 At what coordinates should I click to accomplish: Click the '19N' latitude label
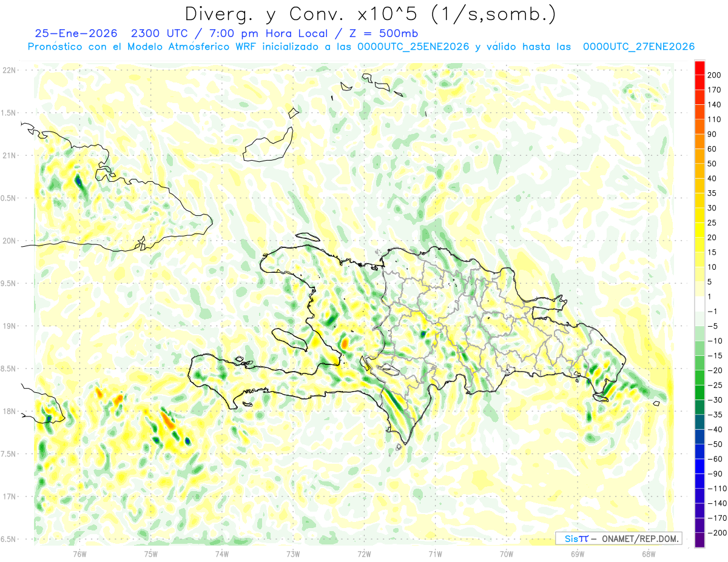[8, 326]
